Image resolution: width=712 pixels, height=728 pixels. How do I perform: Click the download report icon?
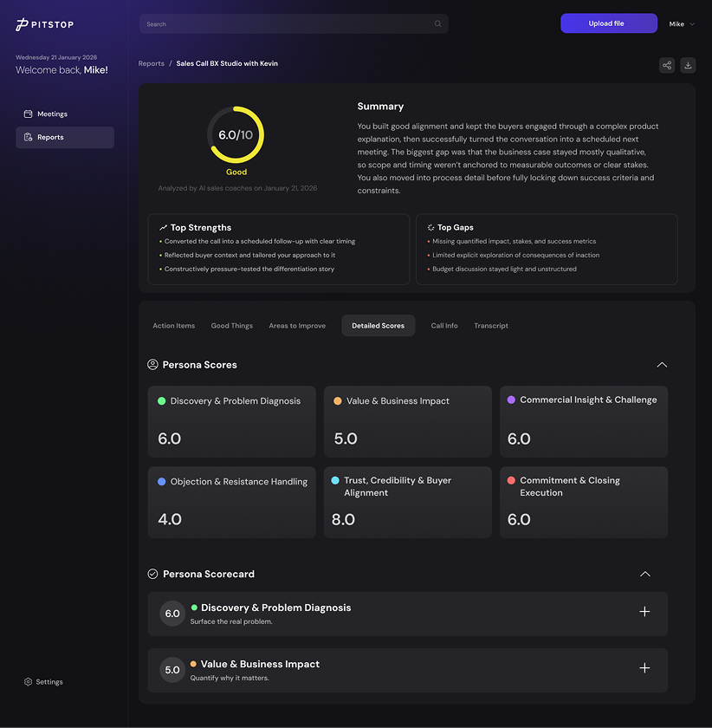click(x=688, y=65)
